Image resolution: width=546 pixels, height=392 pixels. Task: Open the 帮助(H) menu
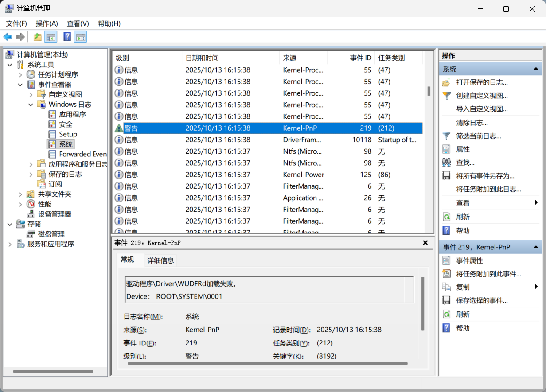click(109, 23)
